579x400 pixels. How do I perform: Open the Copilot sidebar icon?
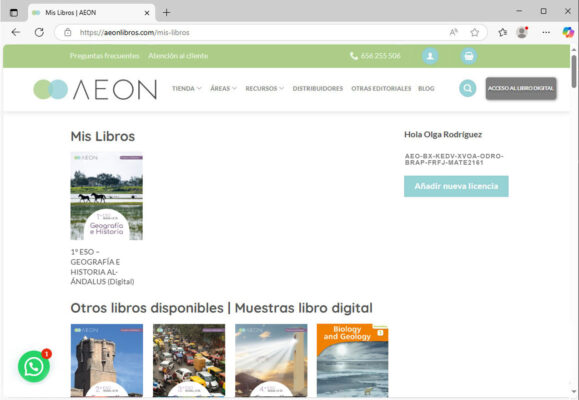pos(568,33)
